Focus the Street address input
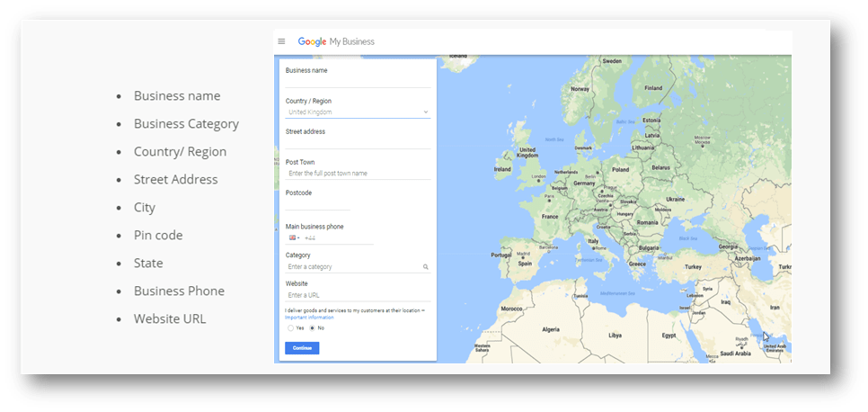The image size is (868, 412). [357, 142]
